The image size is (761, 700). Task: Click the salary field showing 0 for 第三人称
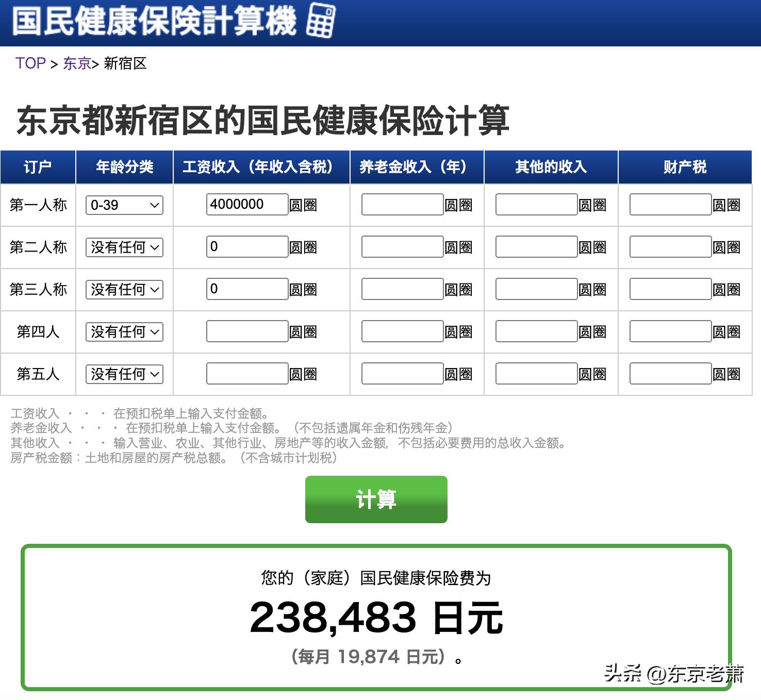[x=246, y=289]
